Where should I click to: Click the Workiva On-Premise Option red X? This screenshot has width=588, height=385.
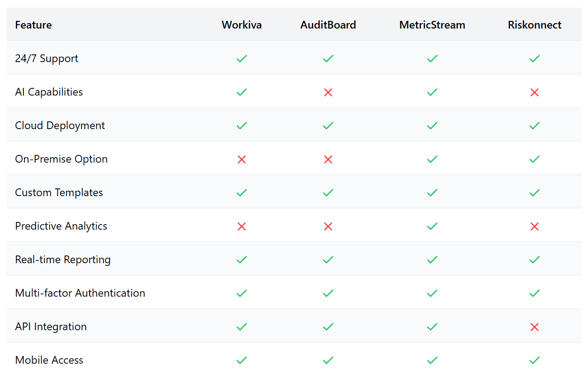(242, 159)
